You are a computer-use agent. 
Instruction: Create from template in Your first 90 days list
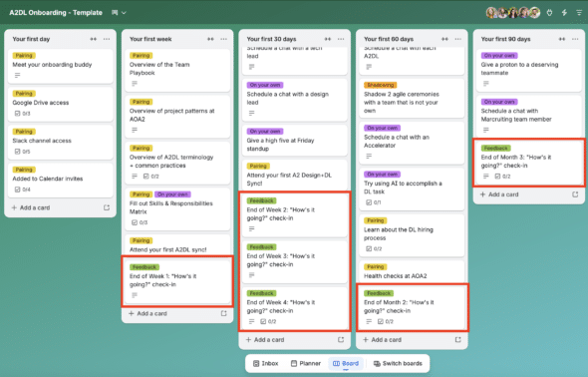coord(575,194)
